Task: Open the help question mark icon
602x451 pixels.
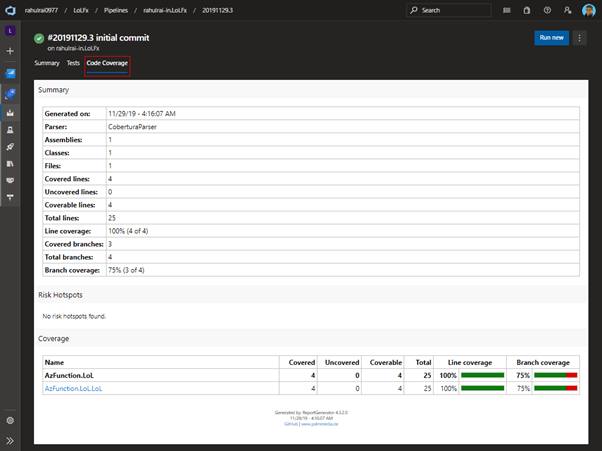Action: 547,10
